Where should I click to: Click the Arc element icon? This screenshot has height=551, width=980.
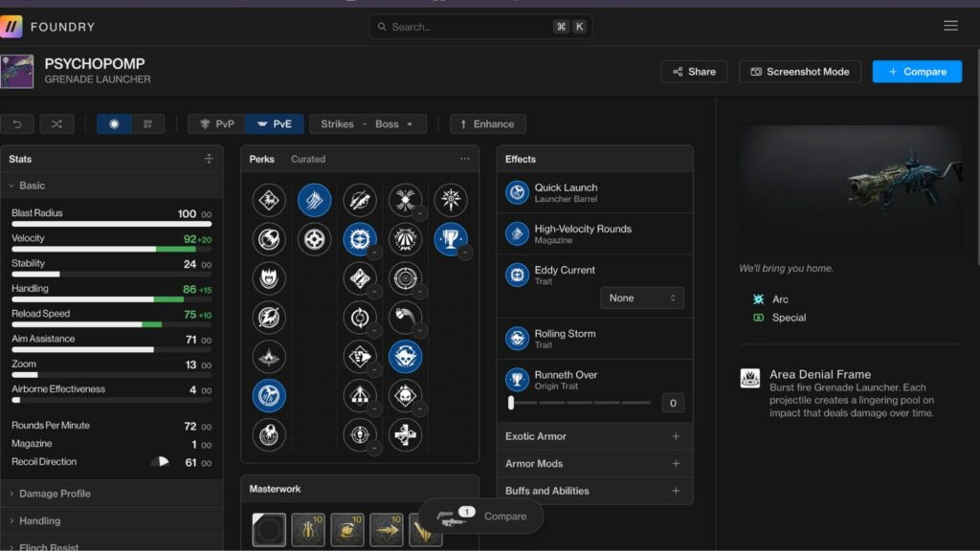[758, 299]
